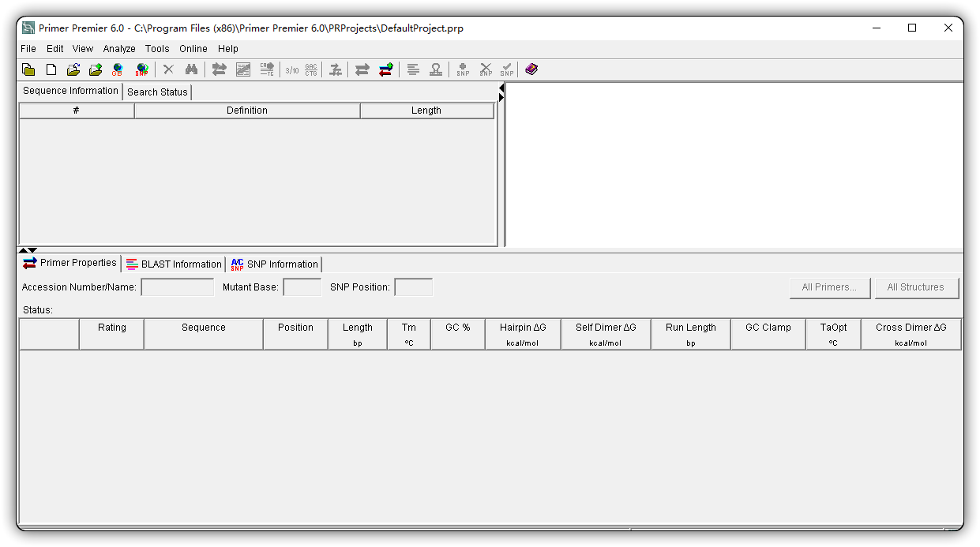Click the 3/10 toolbar icon
Viewport: 980px width, 547px height.
(x=292, y=69)
